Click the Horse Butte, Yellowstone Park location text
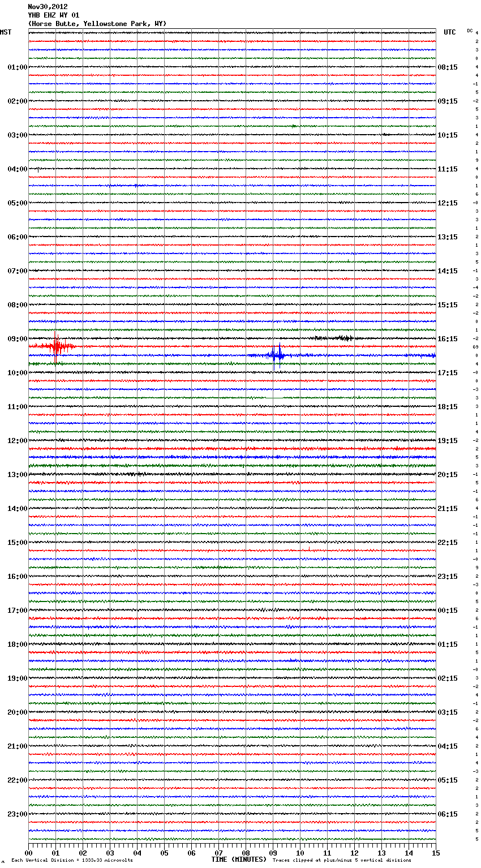The height and width of the screenshot is (868, 481). tap(97, 24)
